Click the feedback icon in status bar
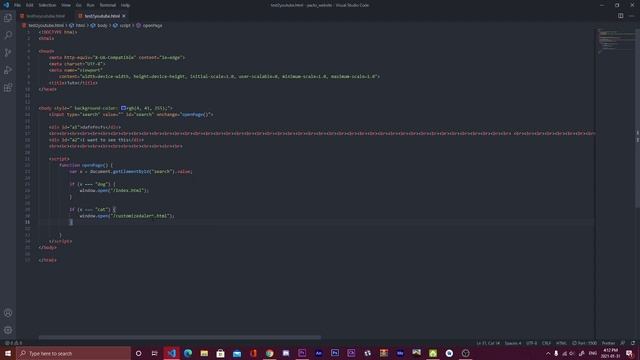 coord(622,343)
